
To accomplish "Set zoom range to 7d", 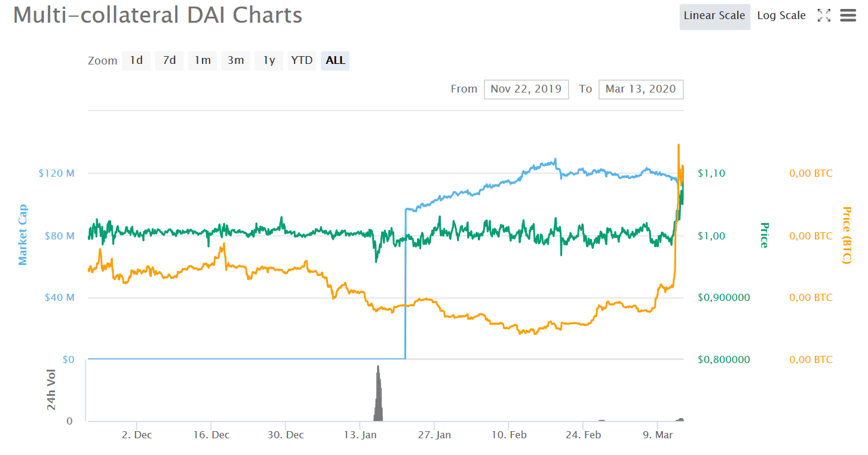I will point(170,60).
